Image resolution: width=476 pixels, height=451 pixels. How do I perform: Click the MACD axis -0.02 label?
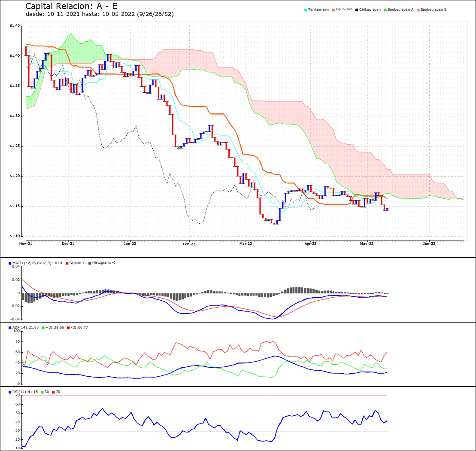coord(15,306)
